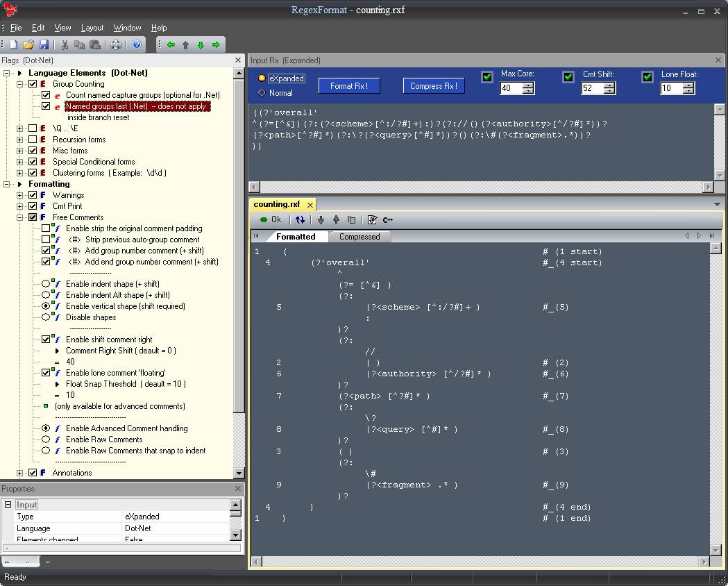Image resolution: width=728 pixels, height=586 pixels.
Task: Click the gray up arrow beside the green arrows
Action: [x=186, y=44]
